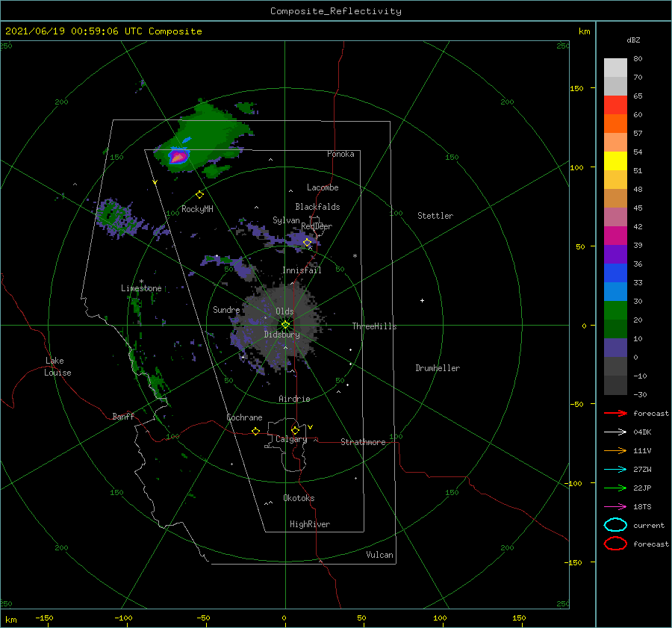Click the Sylvan town label
The height and width of the screenshot is (628, 672).
286,220
